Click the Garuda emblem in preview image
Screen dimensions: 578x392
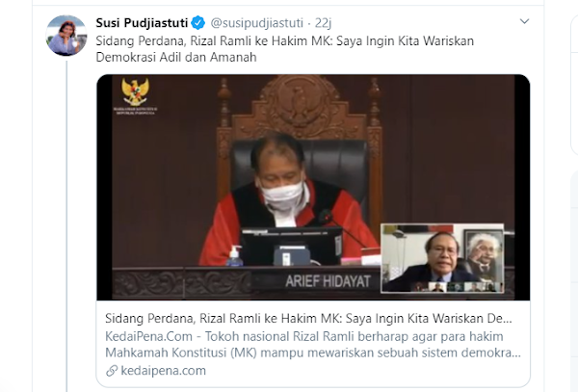(135, 91)
